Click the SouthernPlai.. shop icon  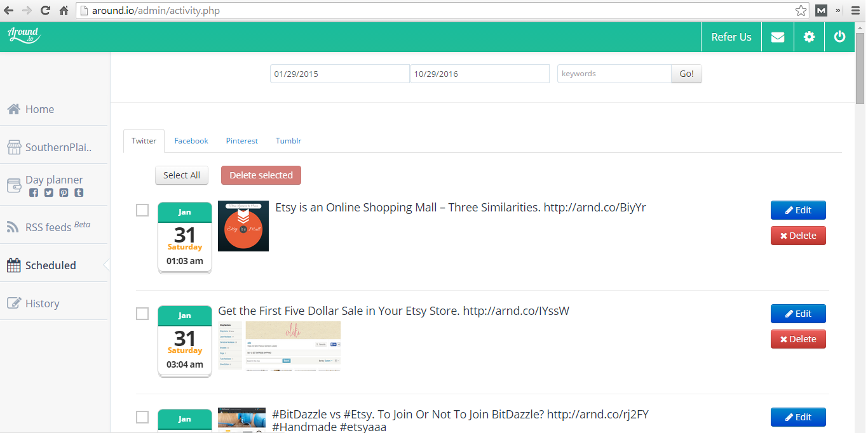14,147
